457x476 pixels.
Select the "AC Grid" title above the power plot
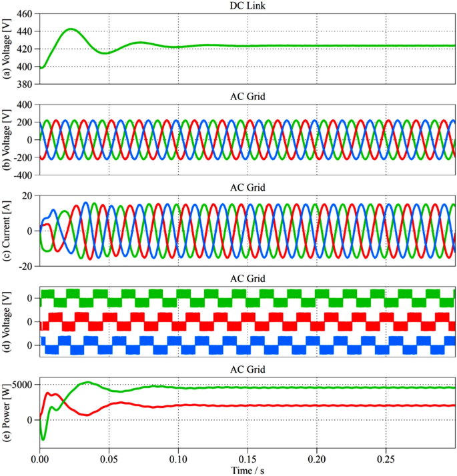(248, 369)
